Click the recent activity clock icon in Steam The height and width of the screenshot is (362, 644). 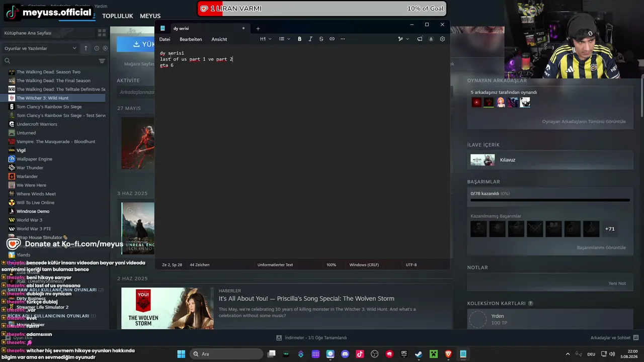(97, 48)
